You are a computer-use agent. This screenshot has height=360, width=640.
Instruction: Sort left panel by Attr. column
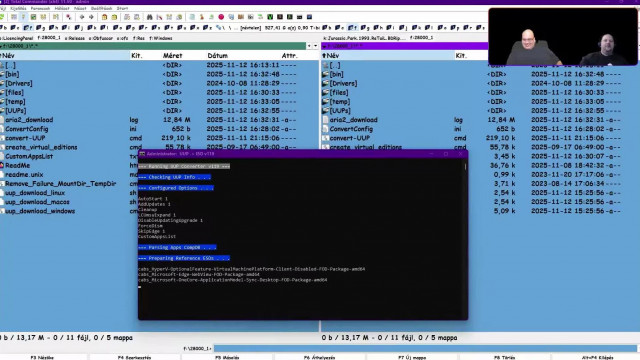point(289,55)
